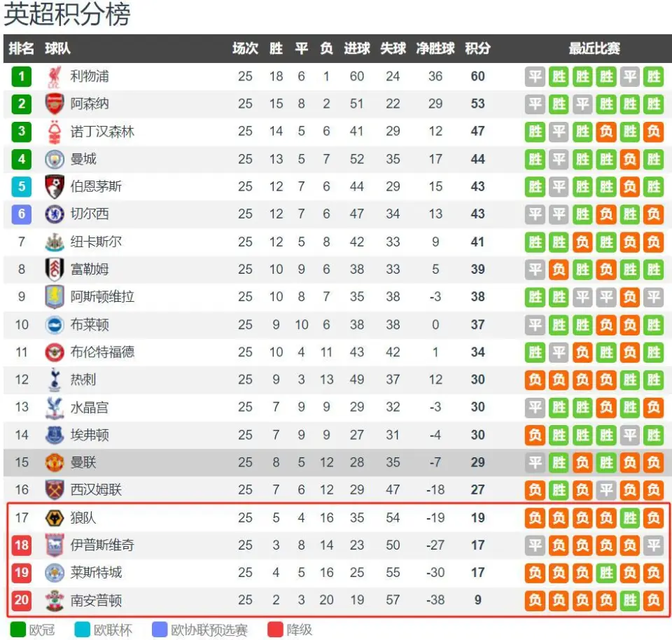Viewport: 672px width, 640px height.
Task: Click the blue 欧联杯 legend swatch
Action: pyautogui.click(x=83, y=629)
